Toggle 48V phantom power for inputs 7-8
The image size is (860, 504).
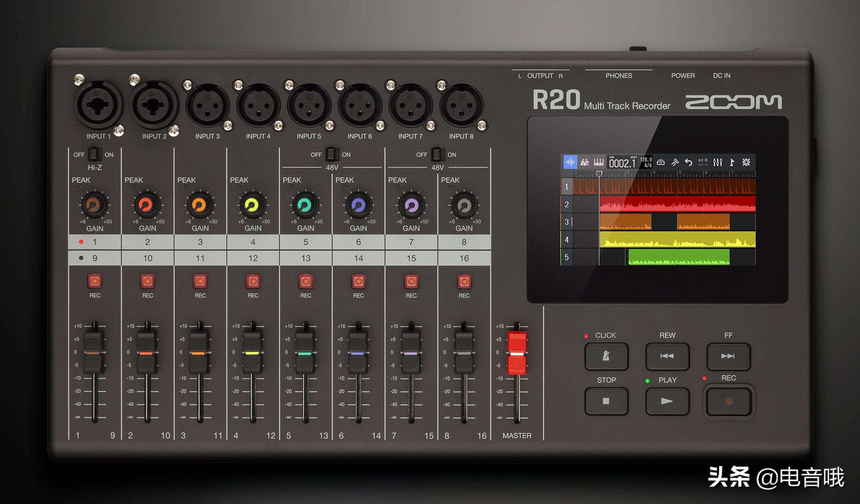click(x=437, y=154)
